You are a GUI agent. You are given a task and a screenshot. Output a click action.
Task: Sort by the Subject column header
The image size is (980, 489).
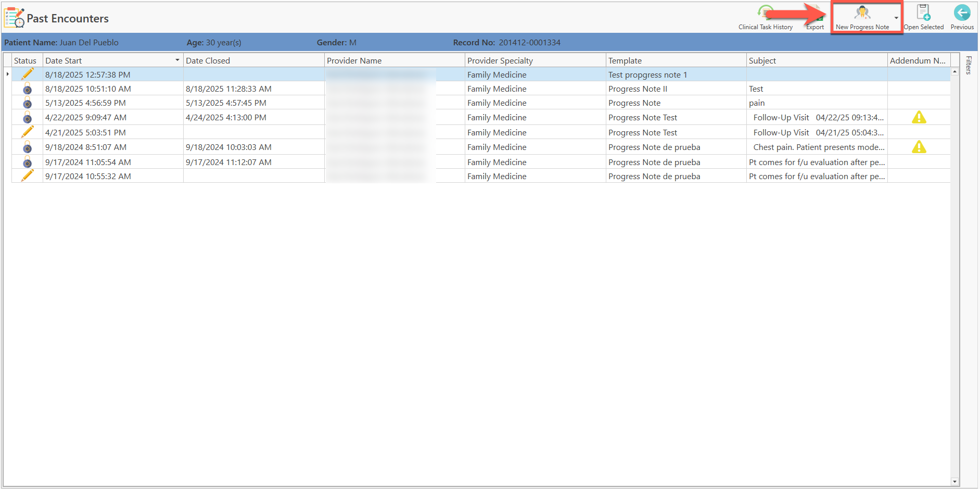click(817, 60)
